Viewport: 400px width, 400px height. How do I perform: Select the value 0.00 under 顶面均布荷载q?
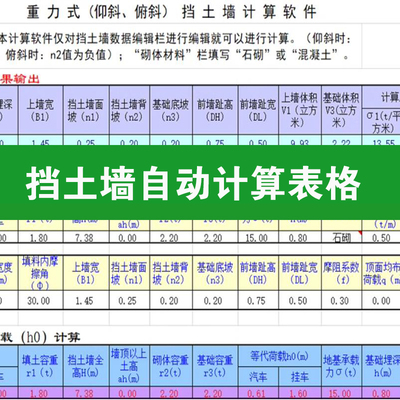tap(381, 301)
